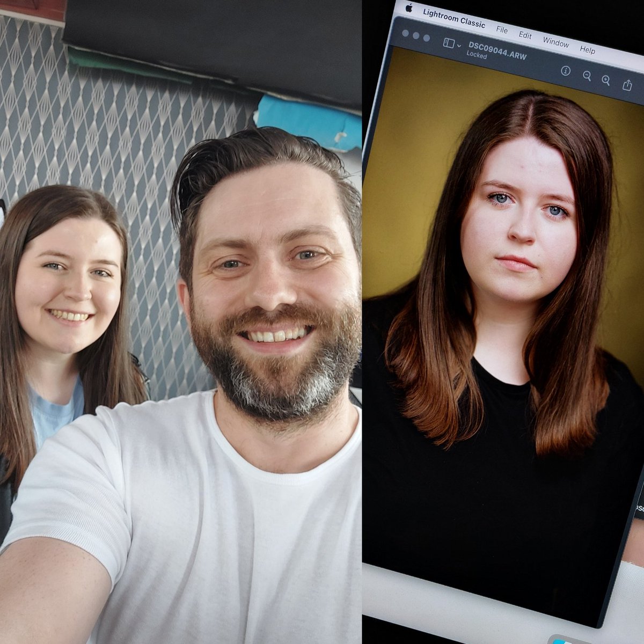Expand the sidebar view options chevron
This screenshot has width=644, height=644.
pos(459,46)
